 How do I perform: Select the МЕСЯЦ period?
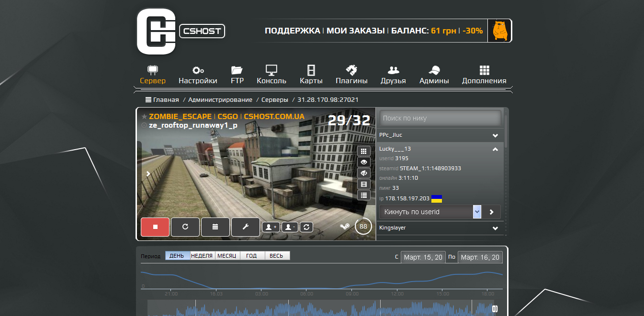[227, 256]
